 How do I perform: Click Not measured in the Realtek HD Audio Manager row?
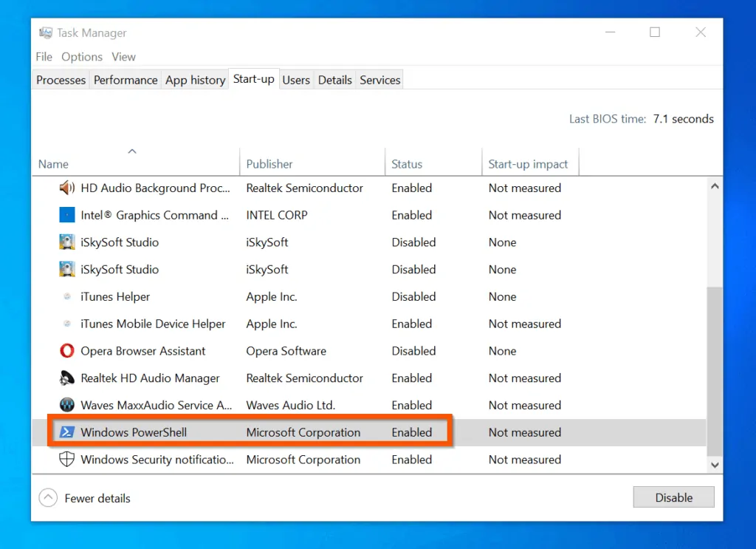point(525,378)
